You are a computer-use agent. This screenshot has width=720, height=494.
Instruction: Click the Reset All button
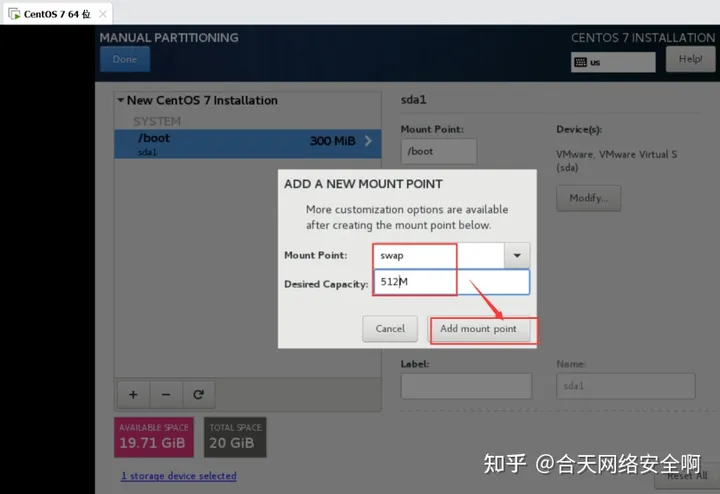point(687,476)
